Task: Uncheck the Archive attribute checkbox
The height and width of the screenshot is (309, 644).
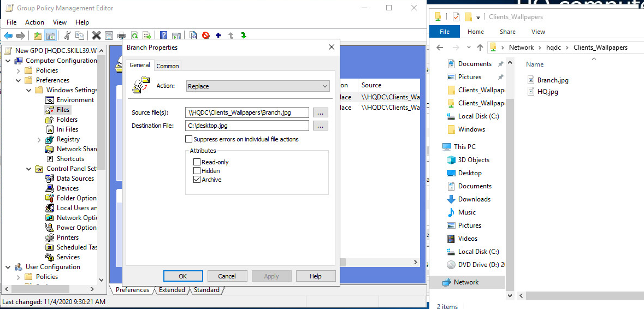Action: [x=197, y=180]
